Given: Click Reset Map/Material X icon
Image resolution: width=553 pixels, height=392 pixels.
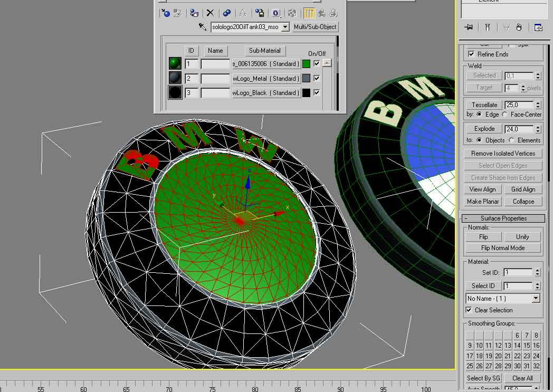Looking at the screenshot, I should pos(210,13).
